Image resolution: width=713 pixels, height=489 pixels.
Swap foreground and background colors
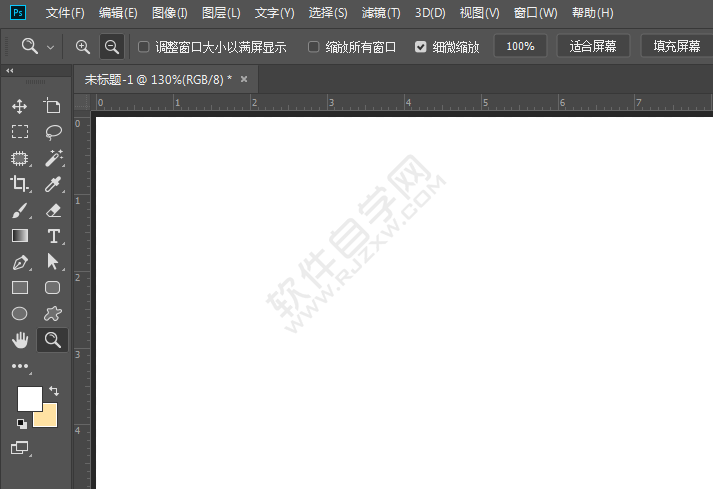54,391
